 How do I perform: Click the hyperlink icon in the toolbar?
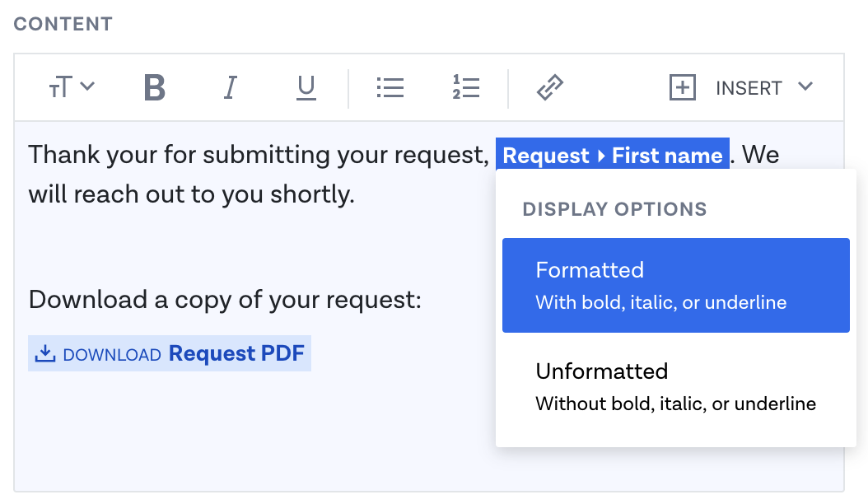point(549,87)
